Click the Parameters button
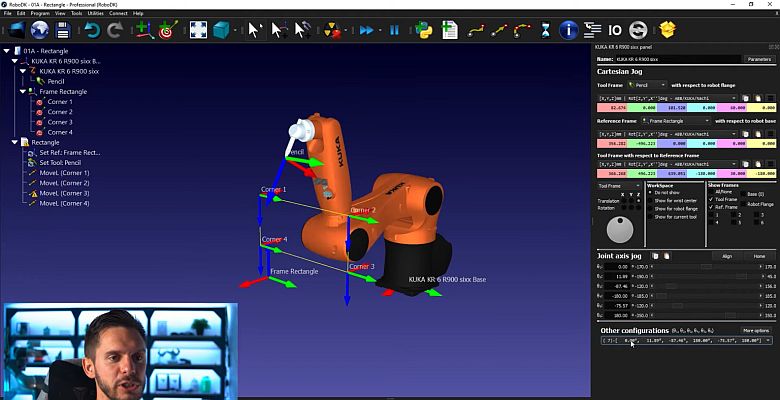 point(759,59)
